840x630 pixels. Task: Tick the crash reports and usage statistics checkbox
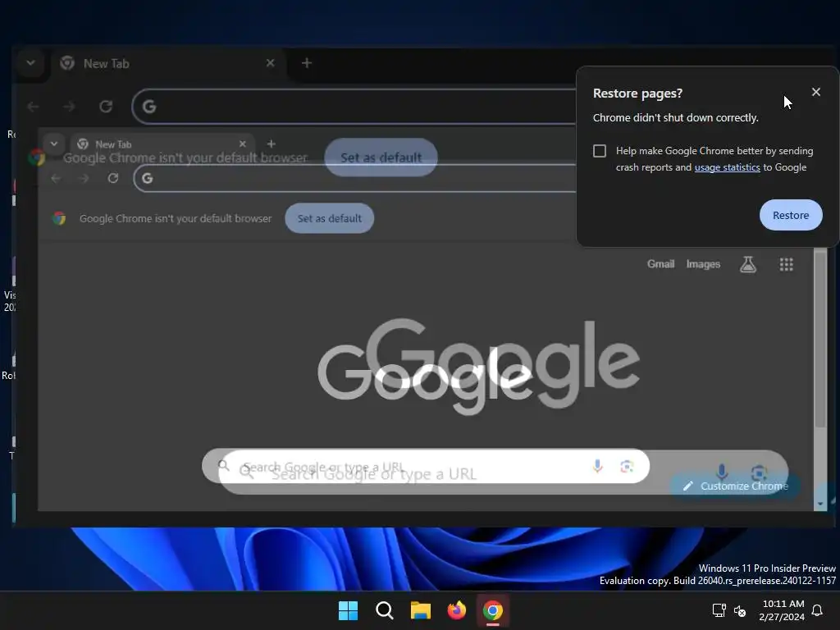pyautogui.click(x=600, y=151)
